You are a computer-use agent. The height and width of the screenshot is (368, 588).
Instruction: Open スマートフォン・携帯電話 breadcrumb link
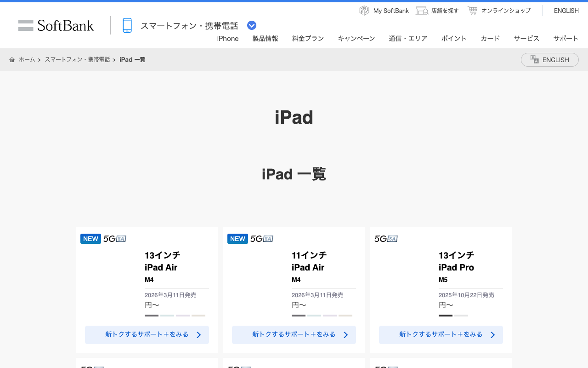pos(77,60)
